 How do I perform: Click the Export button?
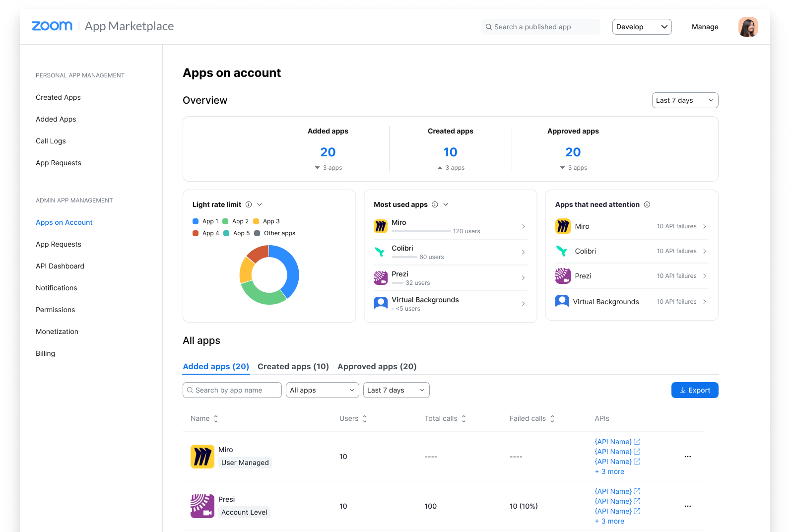tap(695, 390)
